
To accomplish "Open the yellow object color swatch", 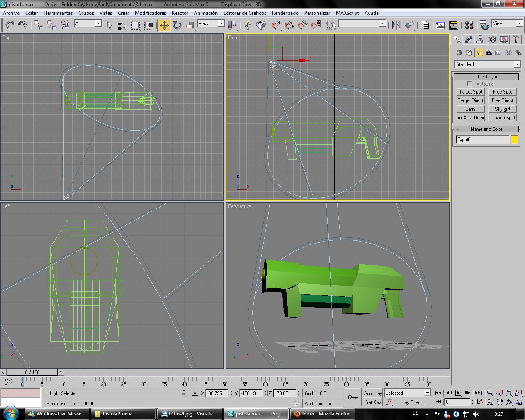I will click(514, 139).
